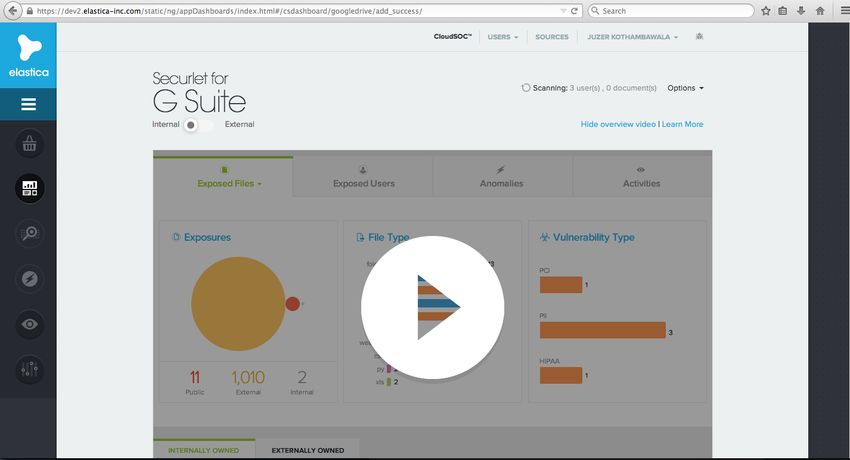
Task: Open the lightning detect icon in sidebar
Action: (x=29, y=278)
